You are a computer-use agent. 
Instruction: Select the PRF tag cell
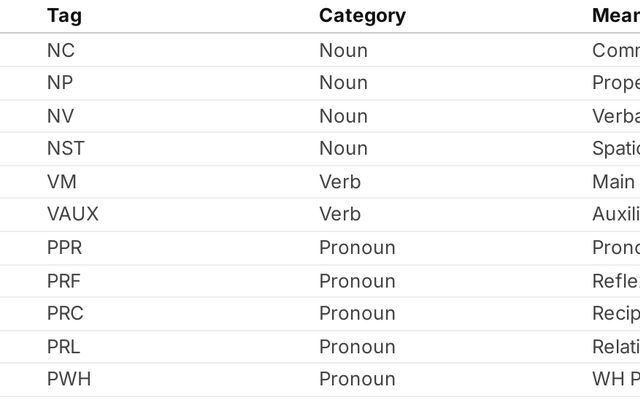(x=65, y=280)
